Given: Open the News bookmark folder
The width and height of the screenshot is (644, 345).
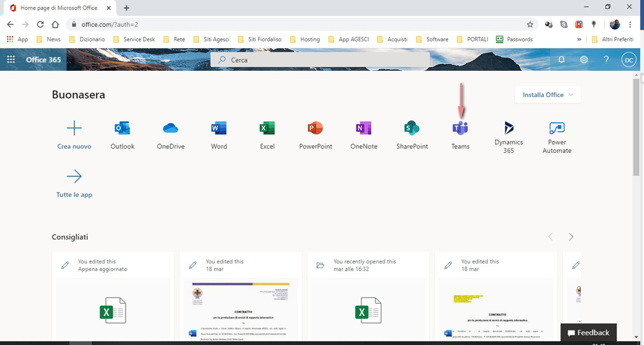Looking at the screenshot, I should pos(49,40).
